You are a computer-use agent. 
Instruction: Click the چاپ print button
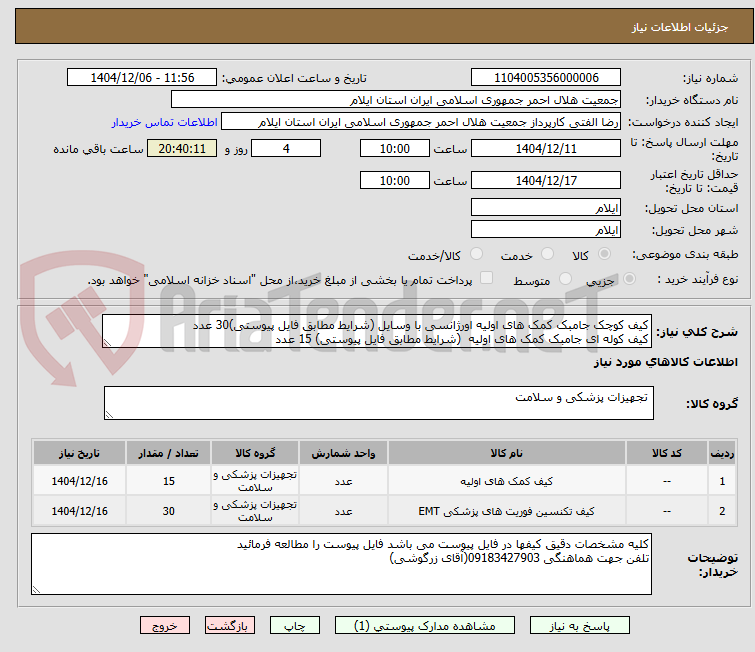coord(295,626)
